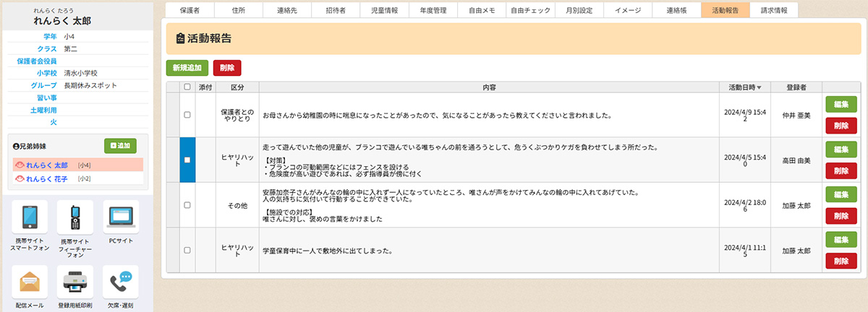Open PCサイト laptop icon
Viewport: 868px width, 312px height.
coord(121,217)
